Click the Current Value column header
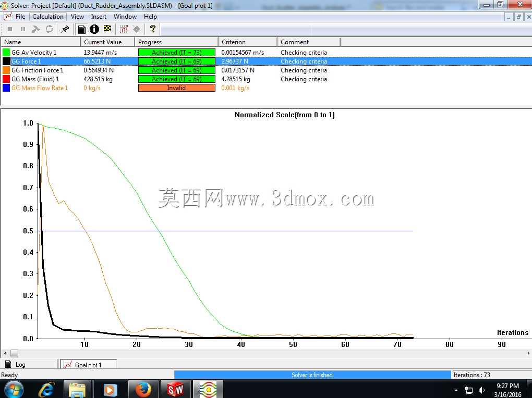This screenshot has height=398, width=532. [x=107, y=42]
